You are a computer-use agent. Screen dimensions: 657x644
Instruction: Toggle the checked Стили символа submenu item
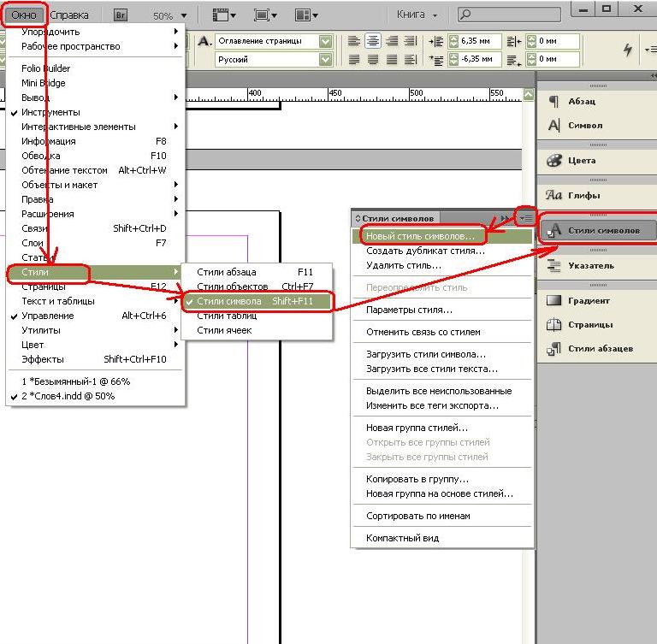(x=257, y=301)
